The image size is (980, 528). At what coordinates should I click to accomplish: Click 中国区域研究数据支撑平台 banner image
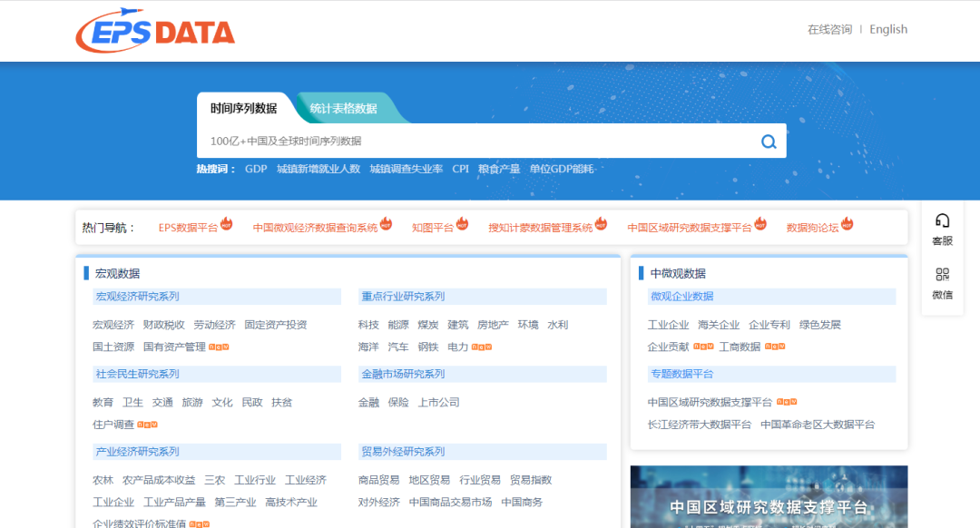coord(769,496)
